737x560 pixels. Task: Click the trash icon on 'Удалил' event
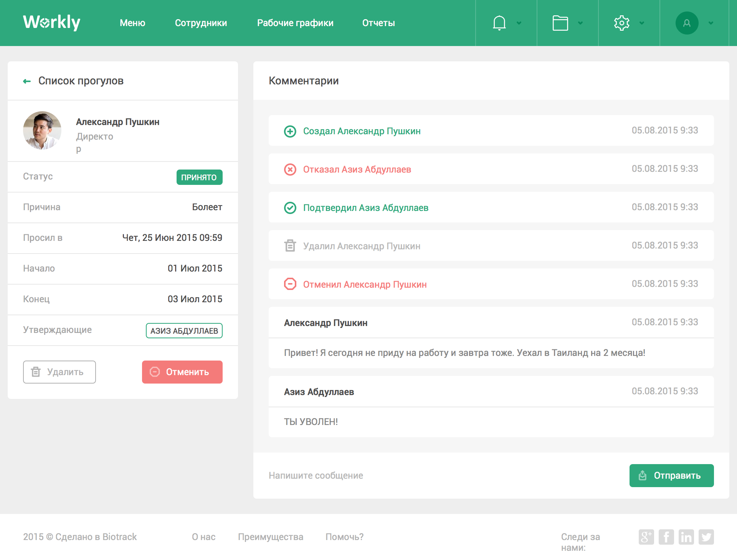pyautogui.click(x=290, y=245)
